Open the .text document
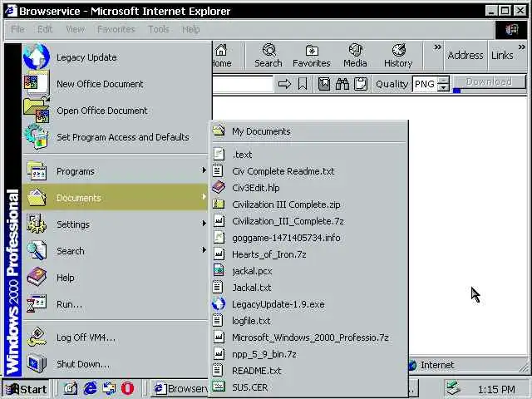Viewport: 532px width, 399px height. click(x=308, y=155)
